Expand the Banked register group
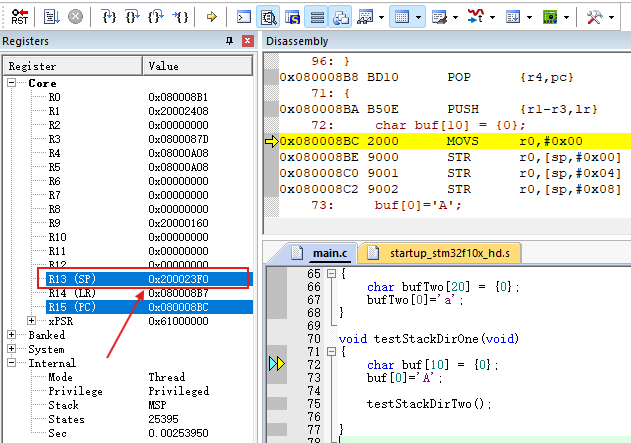The width and height of the screenshot is (631, 443). click(12, 335)
